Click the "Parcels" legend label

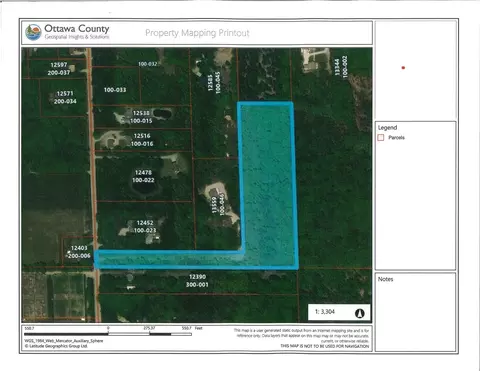coord(396,138)
